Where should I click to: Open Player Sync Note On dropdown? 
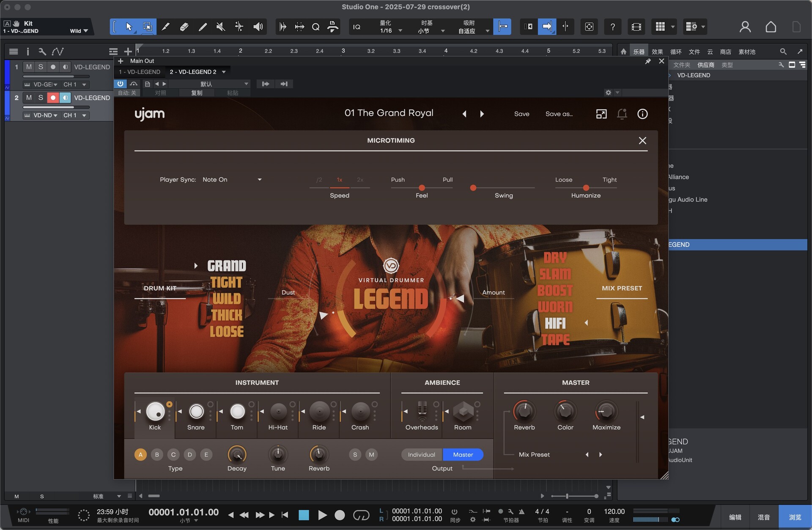232,180
